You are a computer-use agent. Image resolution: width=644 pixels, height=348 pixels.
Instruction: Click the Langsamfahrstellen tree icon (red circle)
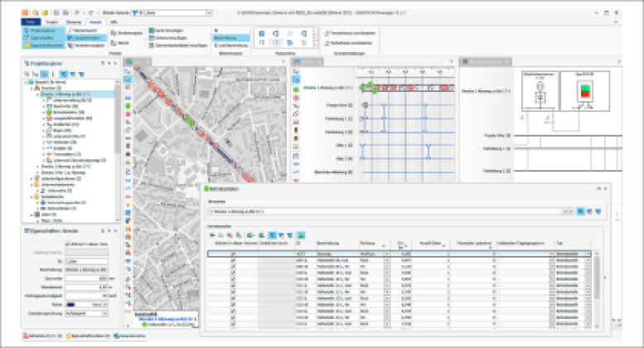coord(49,118)
